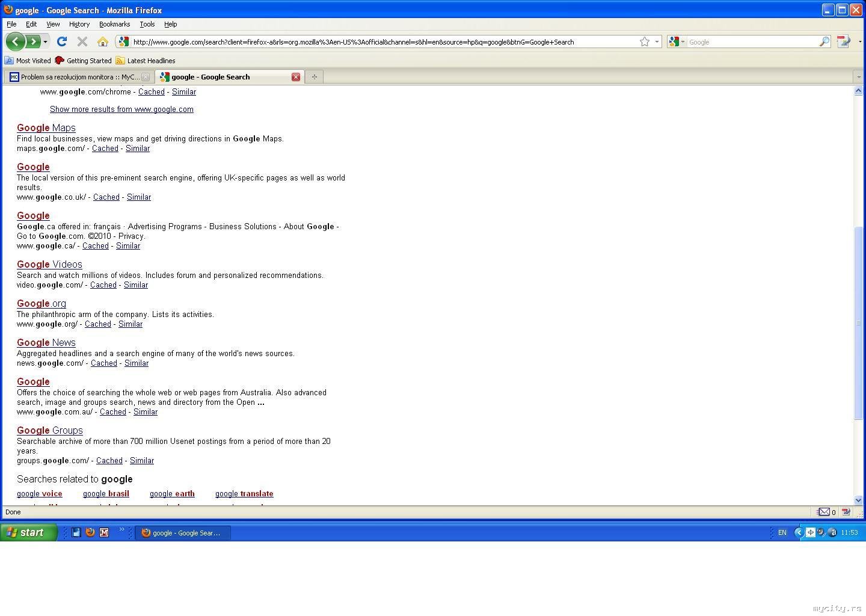Open the Most Visited bookmarks folder
This screenshot has height=616, width=866.
pos(28,61)
